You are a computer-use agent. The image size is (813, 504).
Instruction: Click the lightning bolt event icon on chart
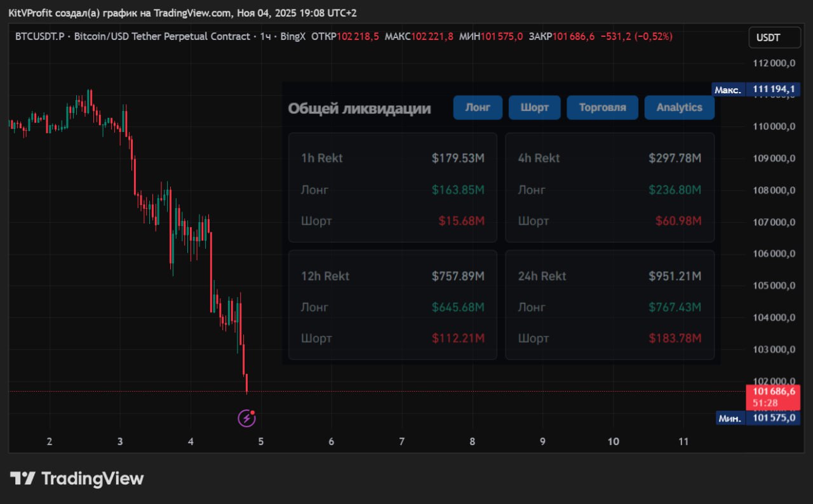point(246,418)
